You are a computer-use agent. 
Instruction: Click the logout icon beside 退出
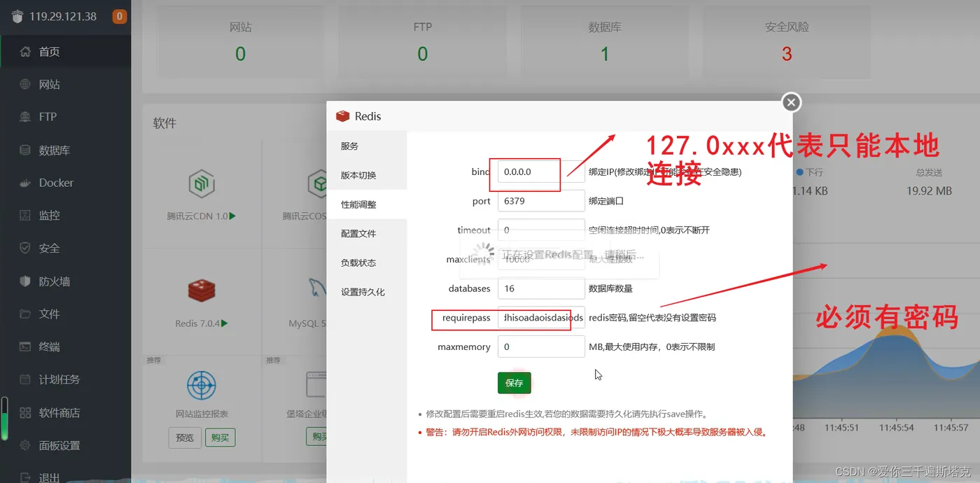click(x=25, y=477)
